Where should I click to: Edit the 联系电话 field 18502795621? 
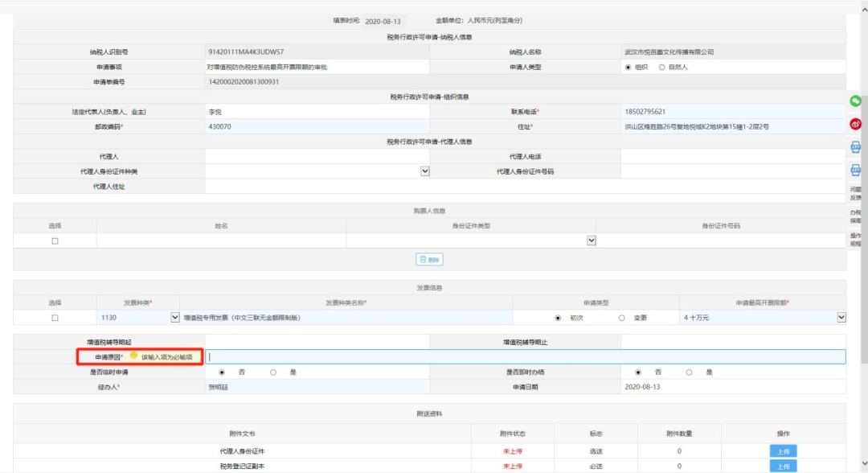click(x=733, y=112)
